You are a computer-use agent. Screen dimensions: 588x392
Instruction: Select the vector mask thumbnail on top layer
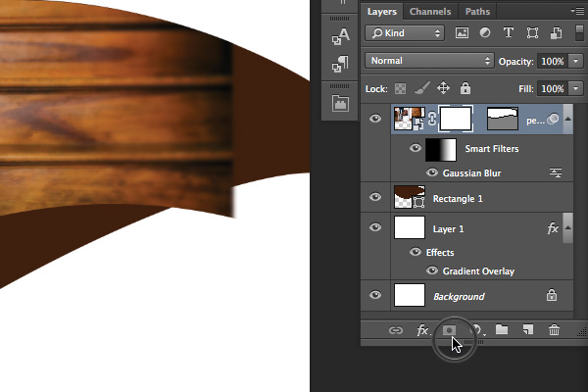click(503, 119)
